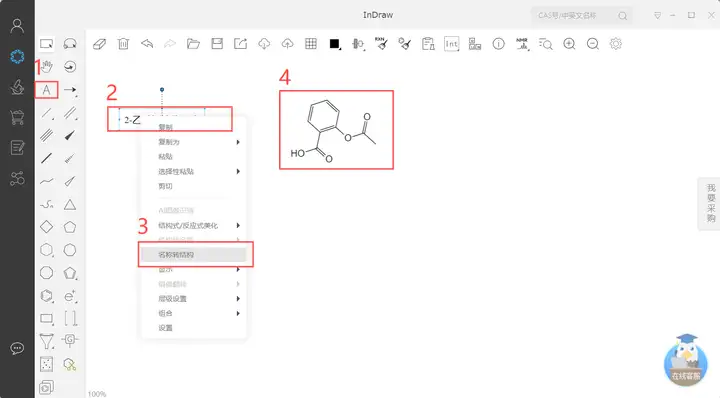Expand the 选择性粘贴 submenu arrow
The height and width of the screenshot is (398, 720).
tap(238, 171)
